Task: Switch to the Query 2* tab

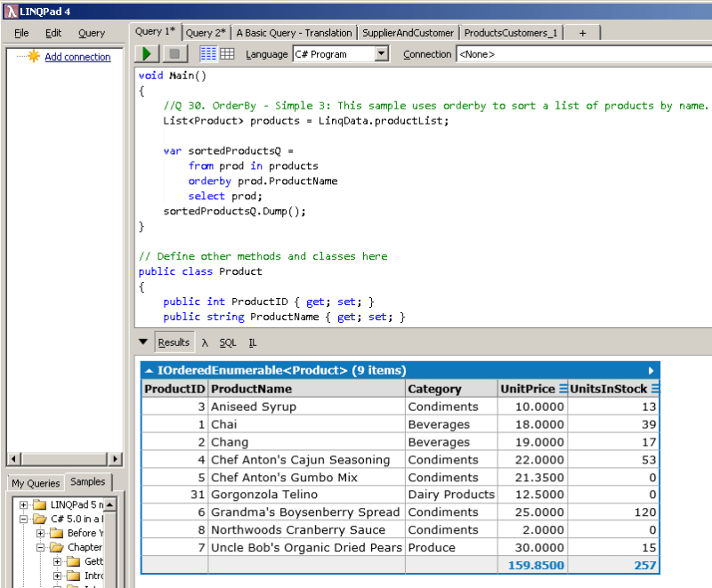Action: [206, 33]
